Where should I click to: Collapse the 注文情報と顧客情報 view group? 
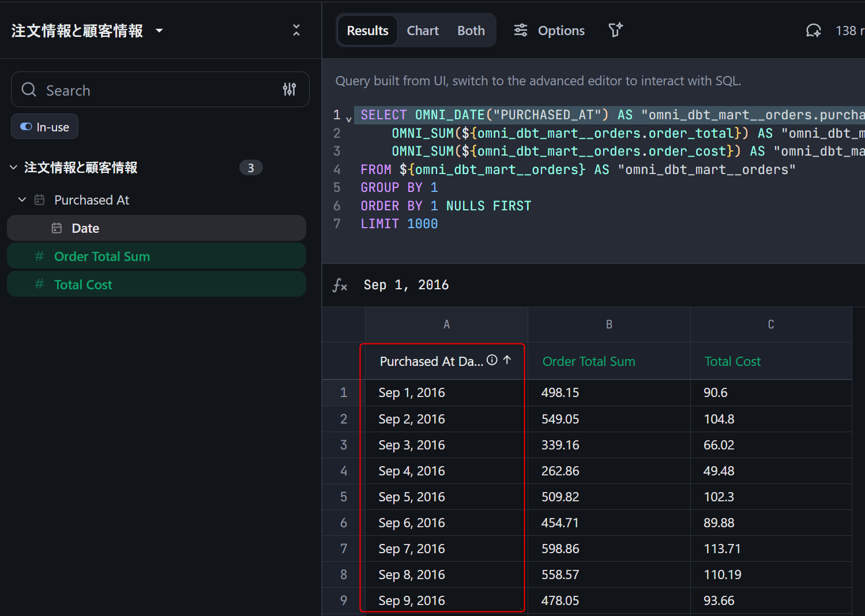13,168
